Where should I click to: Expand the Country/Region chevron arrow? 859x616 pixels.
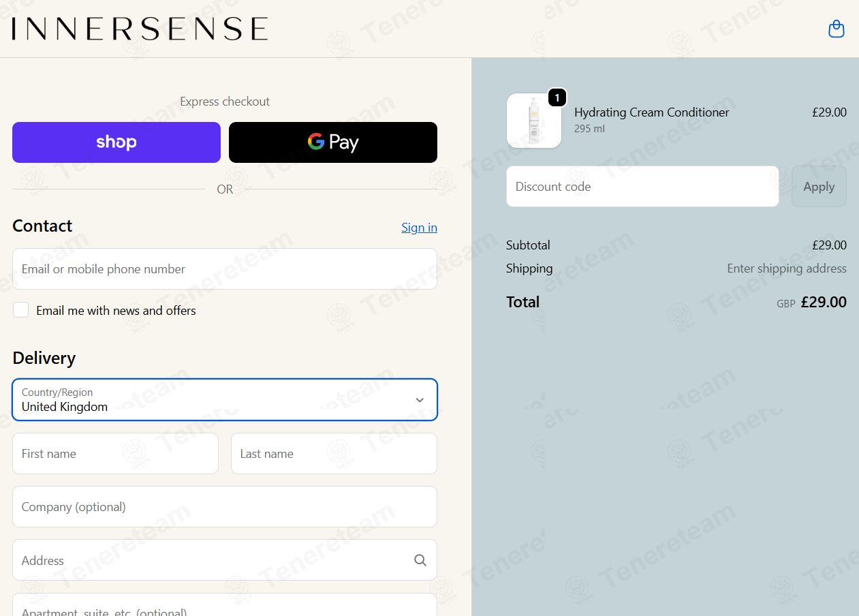coord(420,400)
